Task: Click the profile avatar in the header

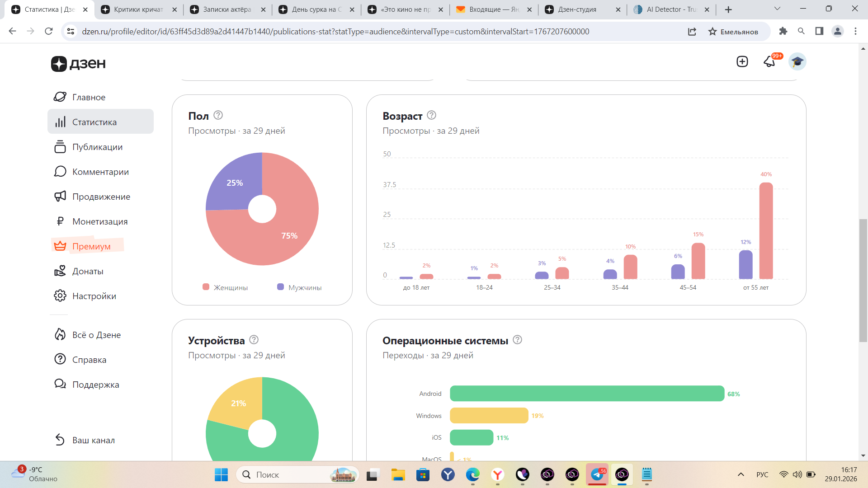Action: 797,61
